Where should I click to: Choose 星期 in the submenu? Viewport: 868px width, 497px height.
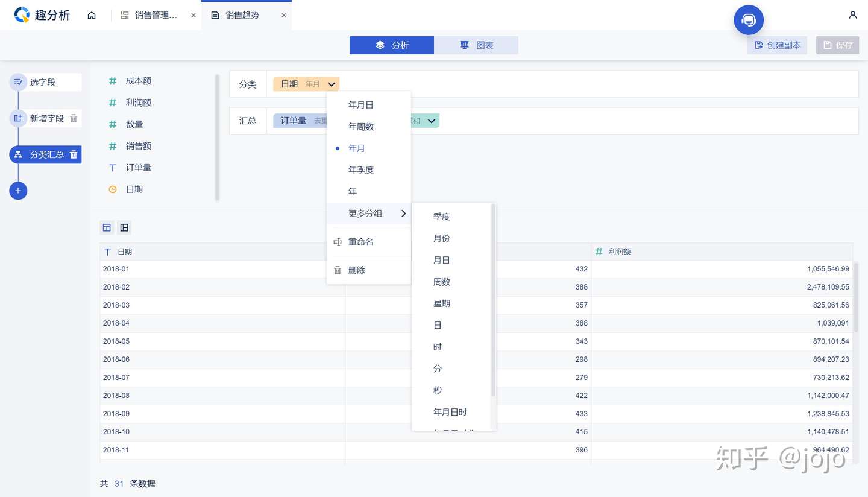click(451, 303)
